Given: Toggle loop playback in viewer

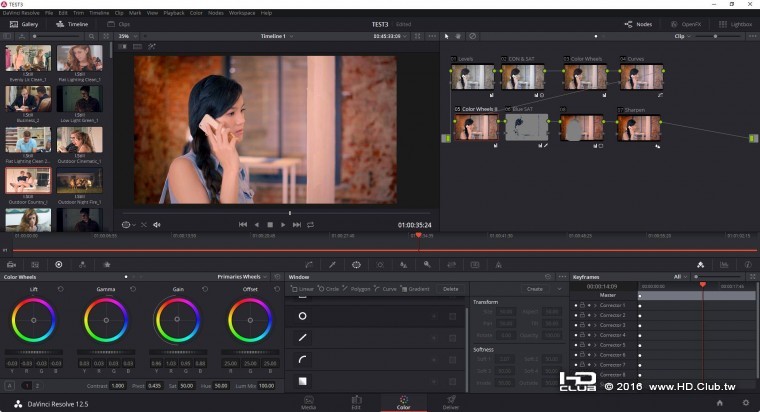Looking at the screenshot, I should pos(310,225).
